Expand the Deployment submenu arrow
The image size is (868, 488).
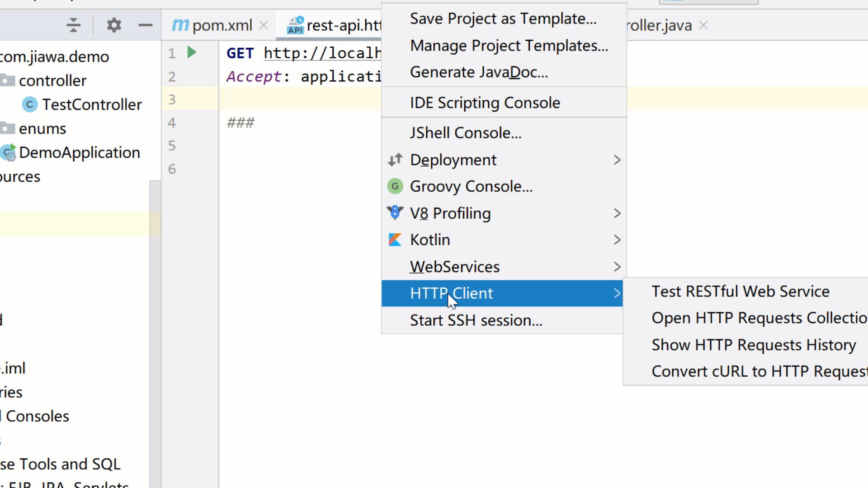coord(617,160)
